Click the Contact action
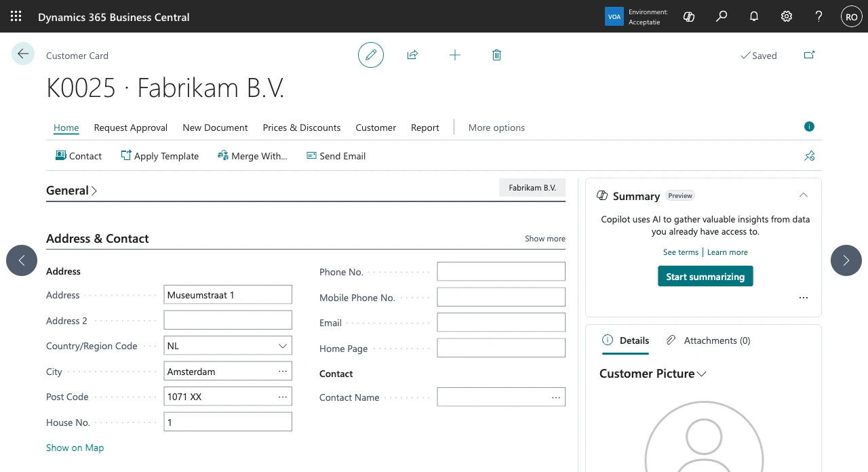Viewport: 868px width, 472px height. (79, 156)
